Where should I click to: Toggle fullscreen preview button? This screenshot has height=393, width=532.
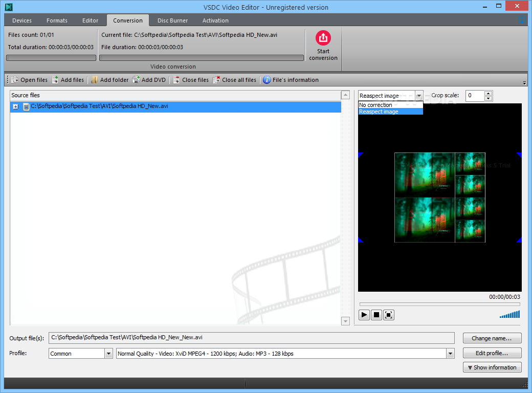pyautogui.click(x=388, y=315)
